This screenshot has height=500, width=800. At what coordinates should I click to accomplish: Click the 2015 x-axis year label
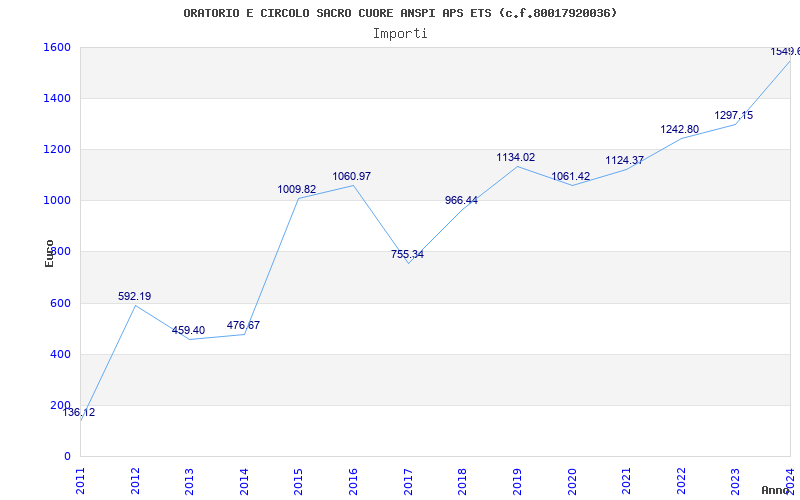[x=298, y=481]
